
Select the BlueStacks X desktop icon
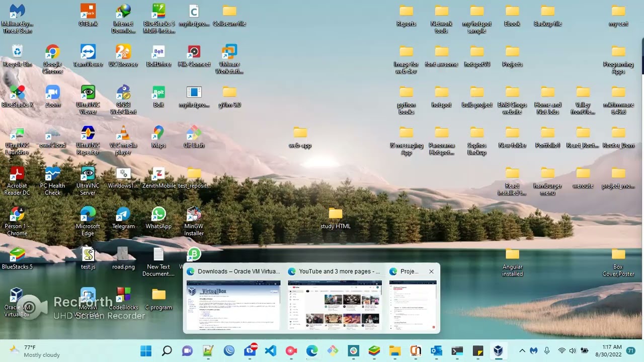click(x=17, y=97)
